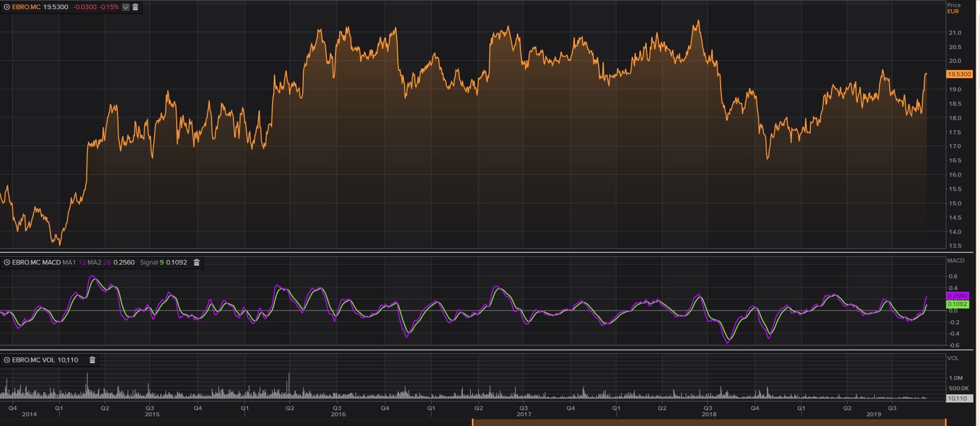Click the orange 19.5300 price tag on axis
The image size is (980, 426).
[x=959, y=75]
